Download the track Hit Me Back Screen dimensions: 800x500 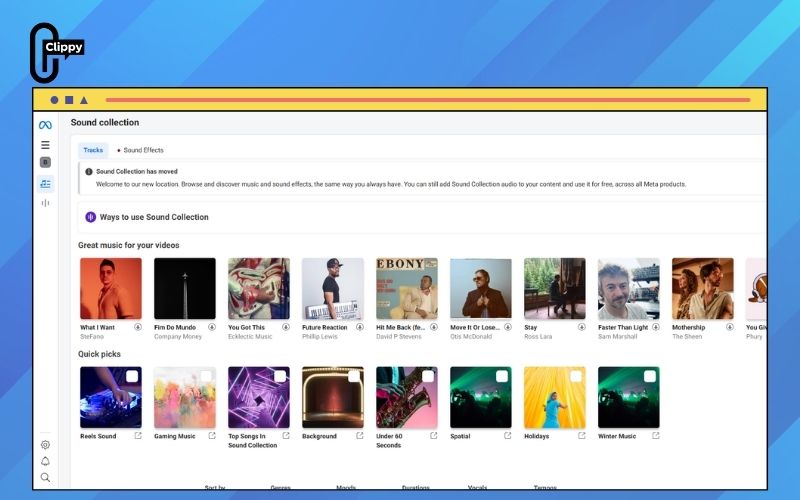(434, 327)
